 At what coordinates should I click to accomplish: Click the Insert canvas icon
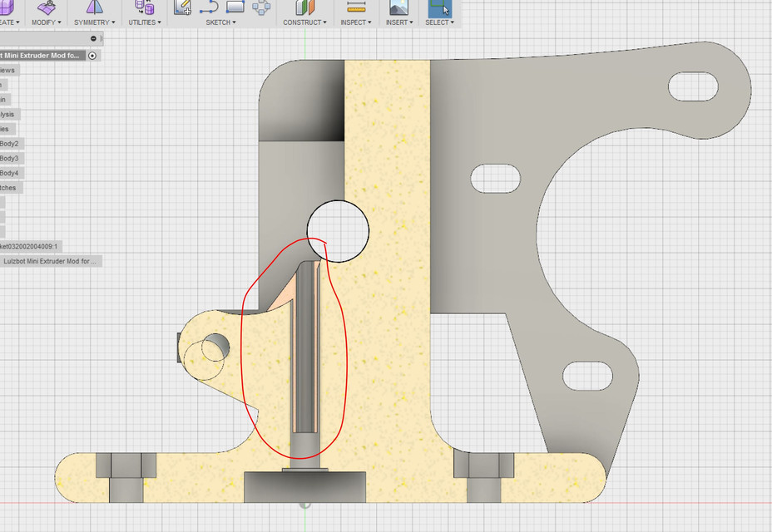click(398, 8)
